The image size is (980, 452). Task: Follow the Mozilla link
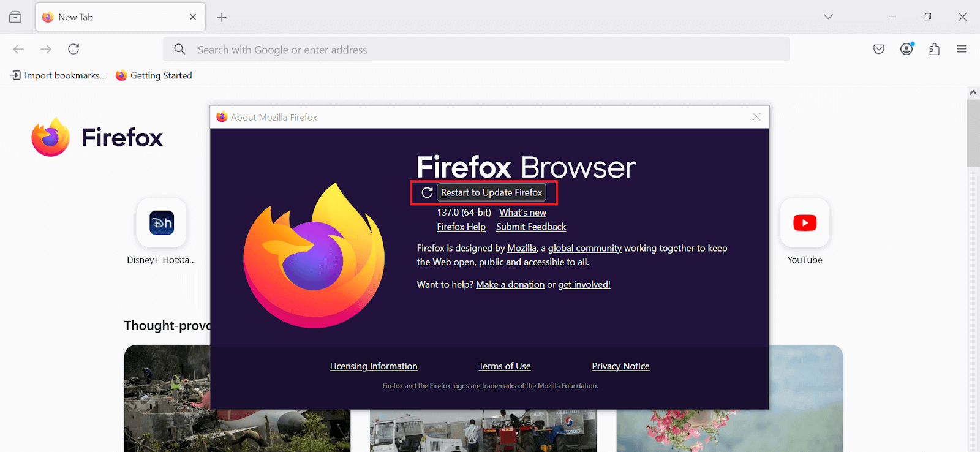pyautogui.click(x=522, y=248)
